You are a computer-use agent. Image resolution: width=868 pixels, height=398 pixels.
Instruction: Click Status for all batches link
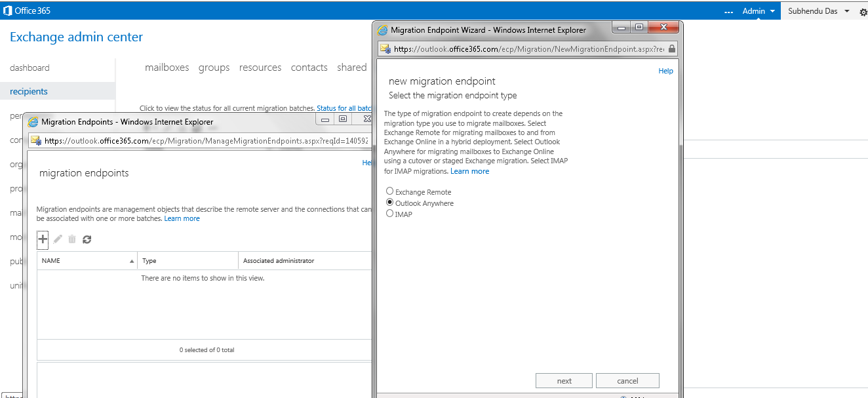click(x=344, y=108)
